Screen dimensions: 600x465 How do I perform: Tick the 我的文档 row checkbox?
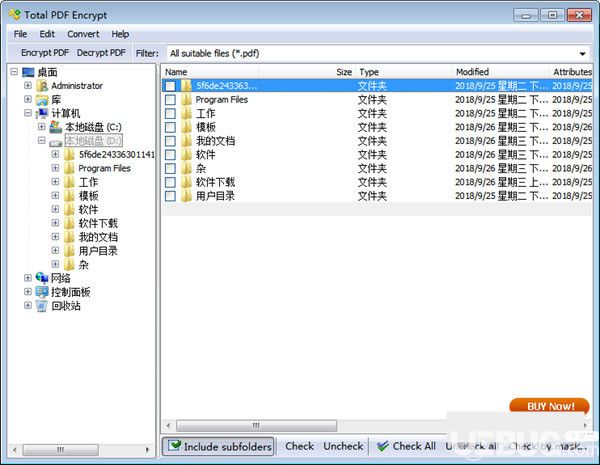(170, 141)
